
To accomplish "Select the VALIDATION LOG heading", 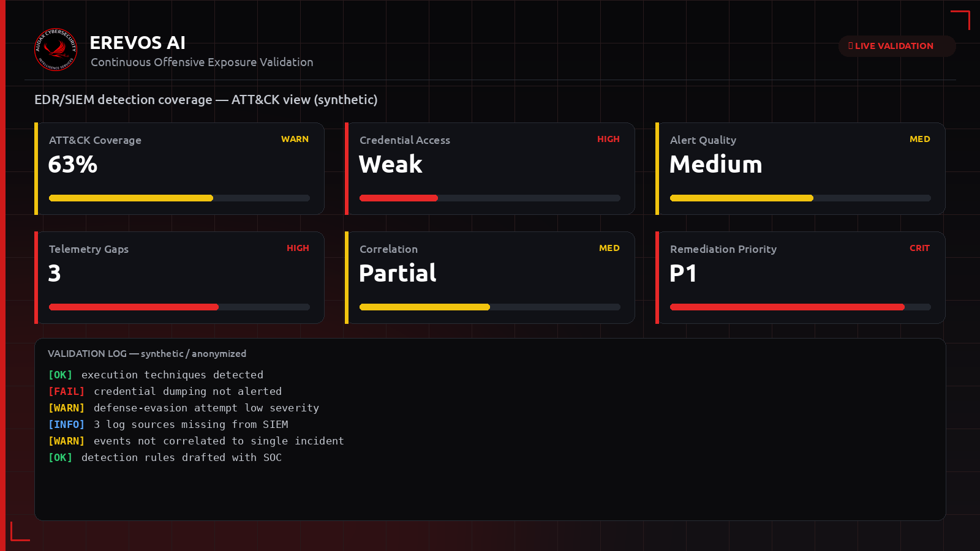I will tap(147, 353).
